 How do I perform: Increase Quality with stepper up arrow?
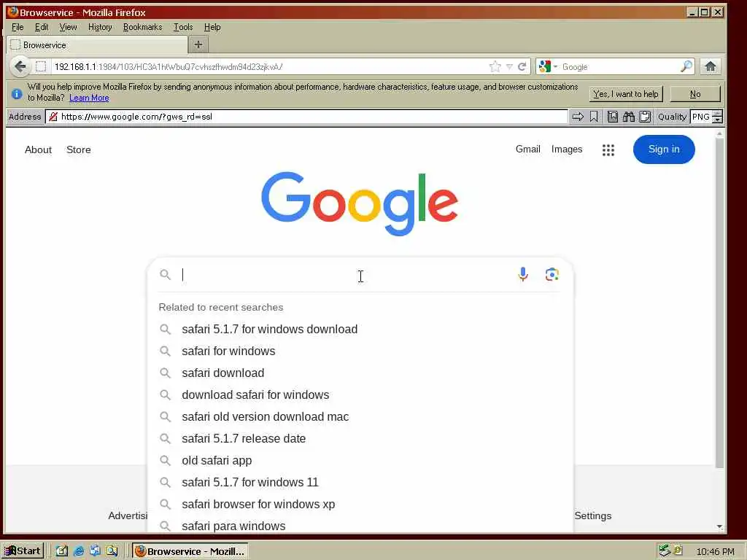[718, 113]
